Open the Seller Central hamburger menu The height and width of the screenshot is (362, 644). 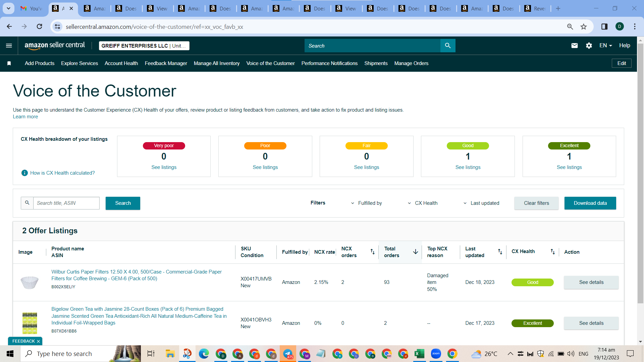coord(9,46)
